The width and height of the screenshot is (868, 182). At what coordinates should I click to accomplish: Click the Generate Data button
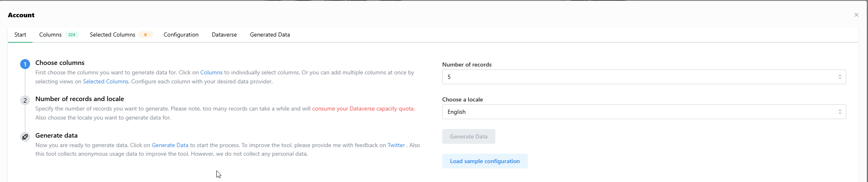coord(469,136)
